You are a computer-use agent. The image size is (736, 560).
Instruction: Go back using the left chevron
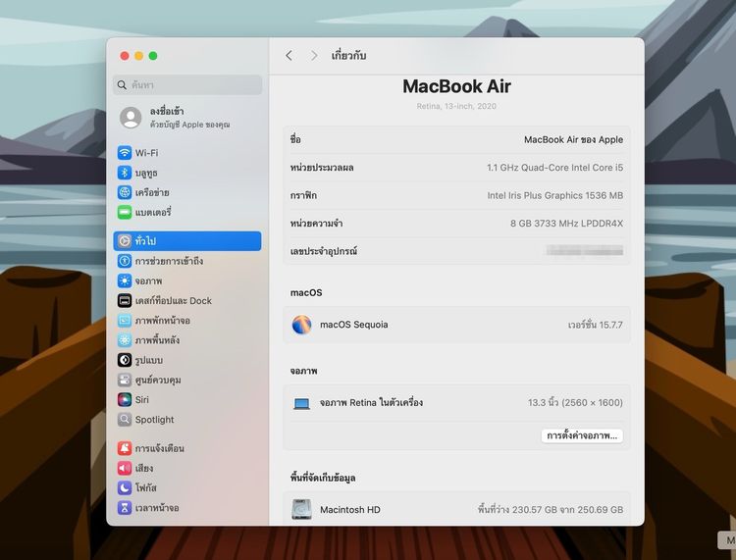(289, 56)
